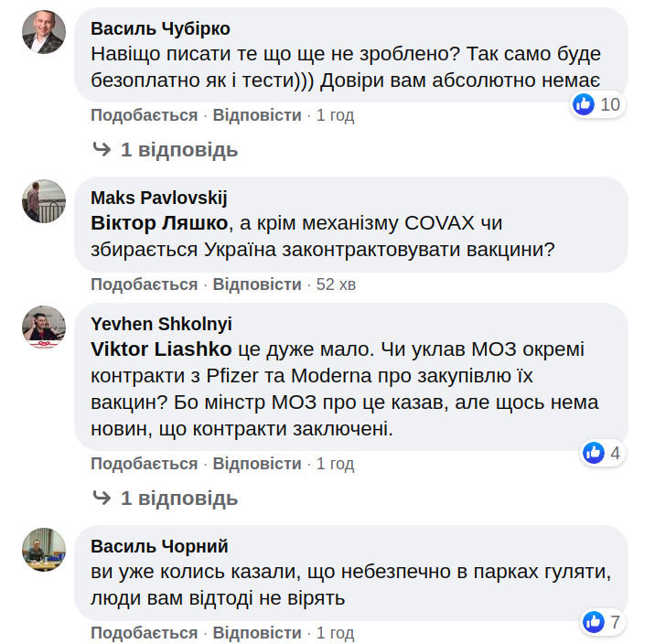Expand 1 reply under Василь Чубірко's comment
655x644 pixels.
pos(167,149)
